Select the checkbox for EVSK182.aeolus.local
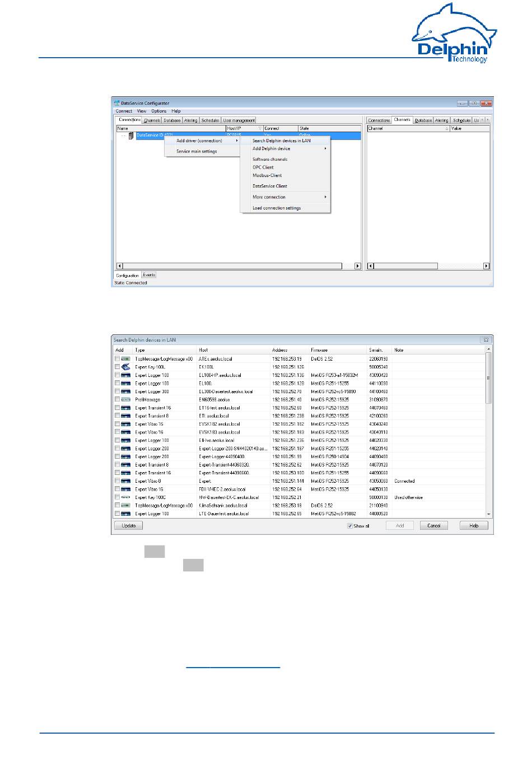The image size is (532, 760). pyautogui.click(x=117, y=424)
